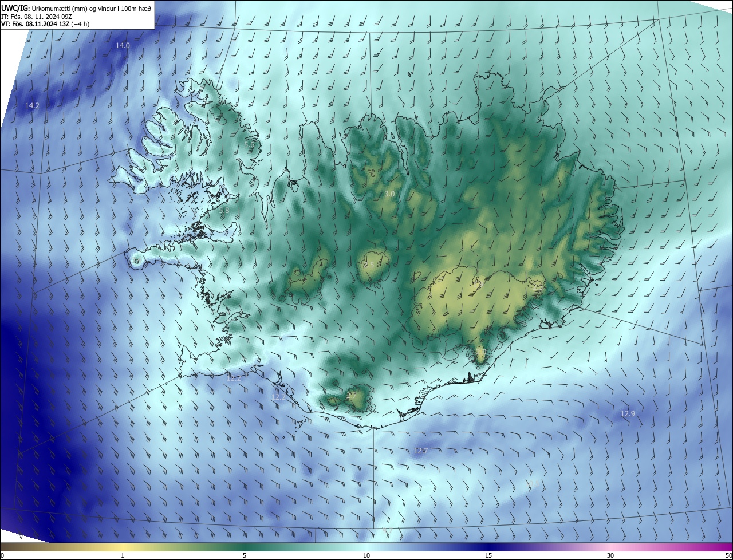Click the 50 tick on color scale
Image resolution: width=733 pixels, height=560 pixels.
[728, 555]
